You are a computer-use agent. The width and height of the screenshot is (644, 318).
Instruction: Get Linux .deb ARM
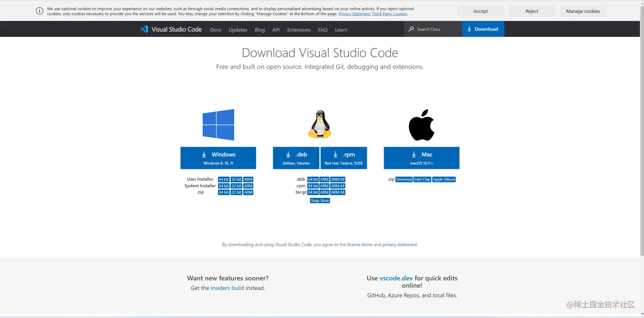point(325,179)
